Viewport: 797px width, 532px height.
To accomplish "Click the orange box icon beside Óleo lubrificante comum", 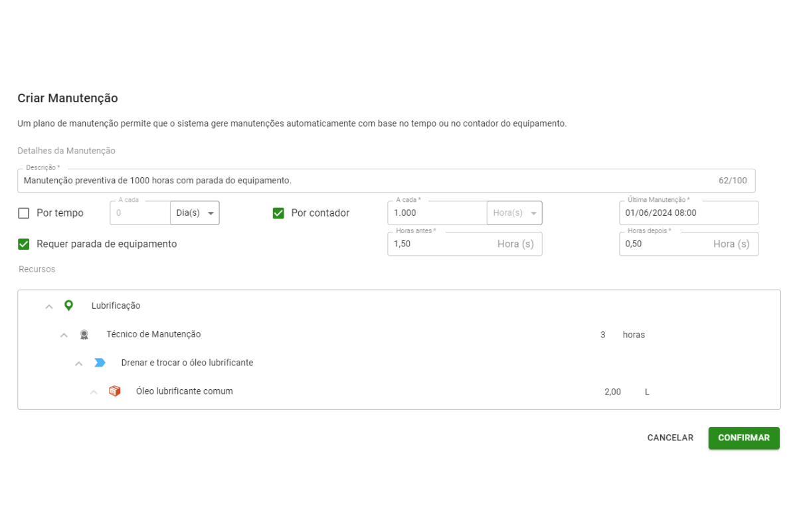I will [115, 391].
